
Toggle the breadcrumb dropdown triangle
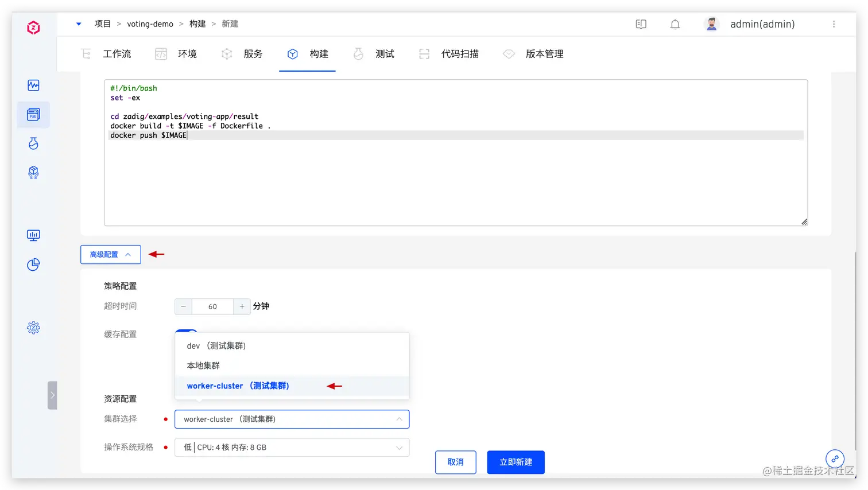[79, 24]
